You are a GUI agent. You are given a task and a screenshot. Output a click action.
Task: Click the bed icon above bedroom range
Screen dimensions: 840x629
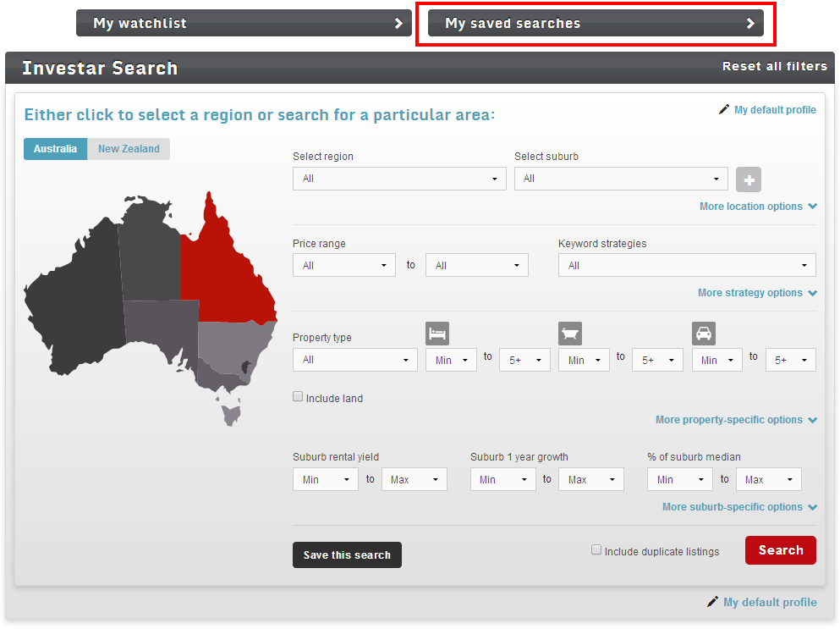coord(436,333)
